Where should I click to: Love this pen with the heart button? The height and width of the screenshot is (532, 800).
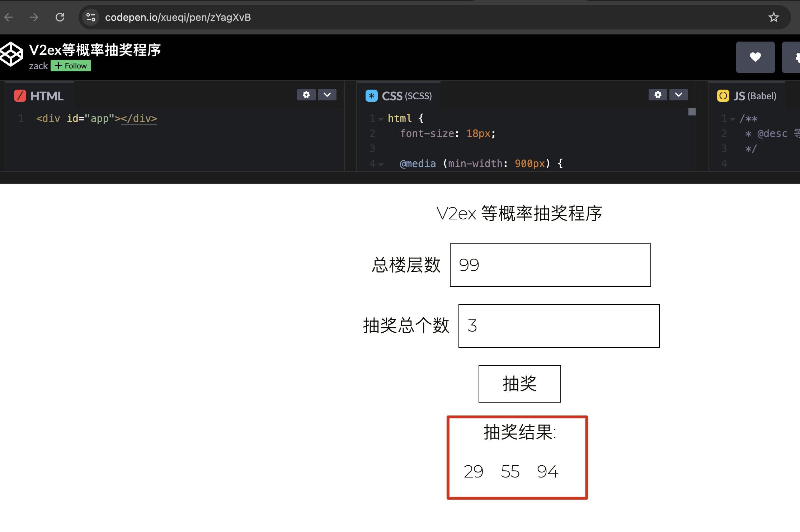click(755, 57)
